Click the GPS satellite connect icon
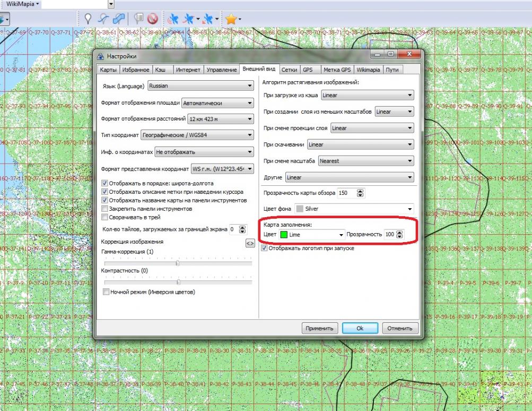Screen dimensions: 532x411 [173, 19]
